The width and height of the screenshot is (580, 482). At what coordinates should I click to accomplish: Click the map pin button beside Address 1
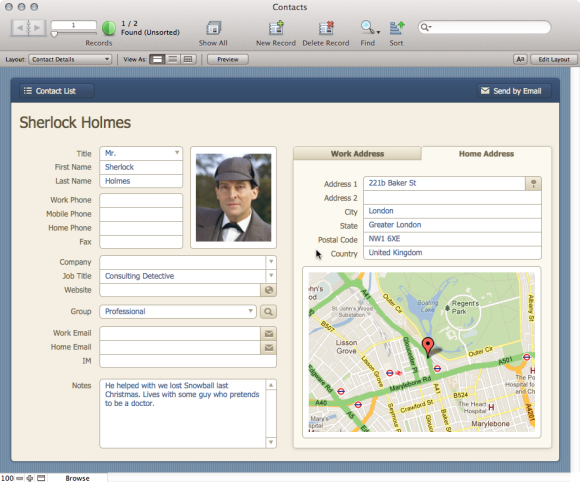tap(533, 183)
